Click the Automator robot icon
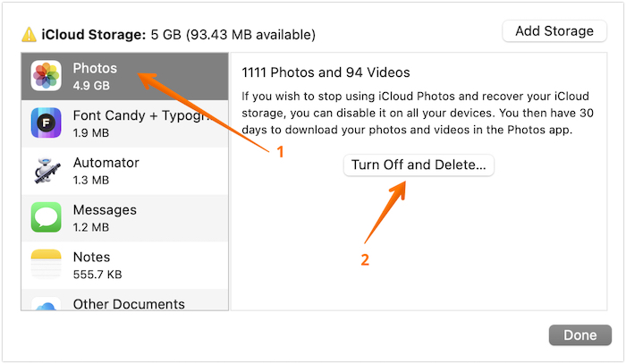 [x=46, y=170]
